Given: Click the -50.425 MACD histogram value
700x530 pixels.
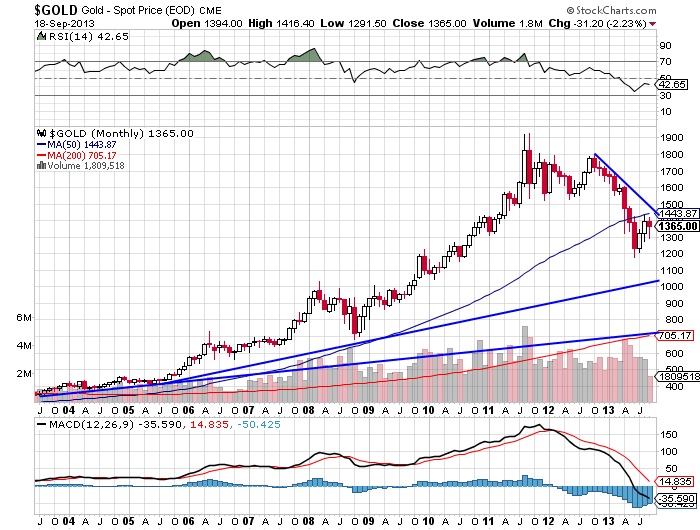Looking at the screenshot, I should 257,424.
